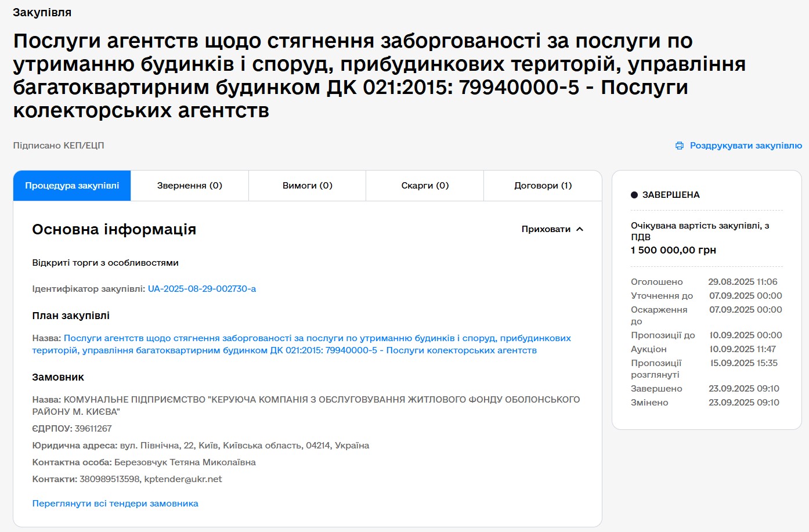Viewport: 809px width, 532px height.
Task: Collapse section using the "Приховати" label
Action: click(546, 229)
